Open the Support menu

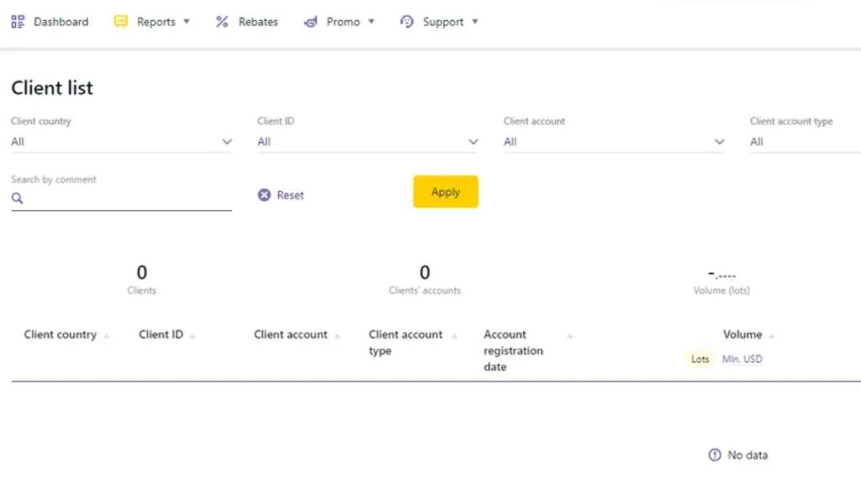[x=444, y=22]
